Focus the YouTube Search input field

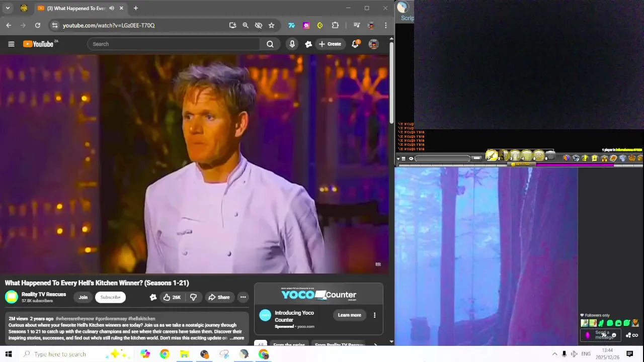(174, 44)
